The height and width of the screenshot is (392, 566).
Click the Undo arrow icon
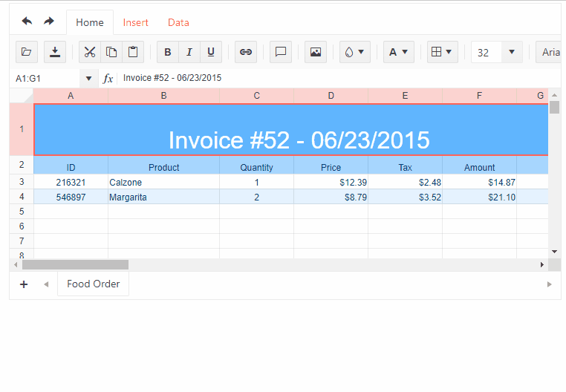[x=27, y=22]
